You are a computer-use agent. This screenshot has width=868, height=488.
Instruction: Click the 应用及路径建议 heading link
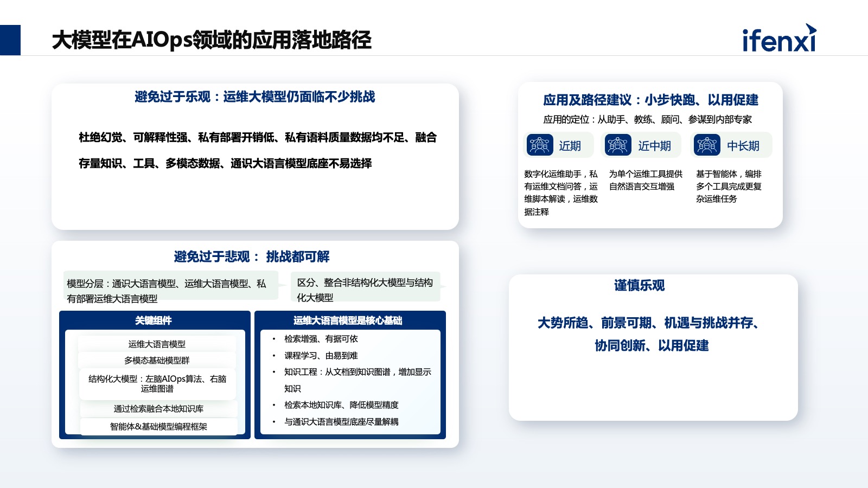point(651,100)
